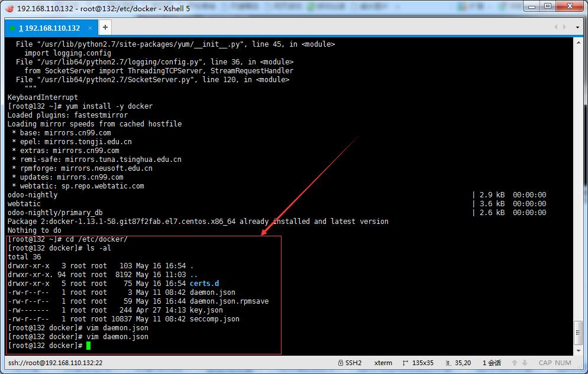Click the SSH2 lock icon in status bar
The height and width of the screenshot is (374, 588).
coord(341,363)
